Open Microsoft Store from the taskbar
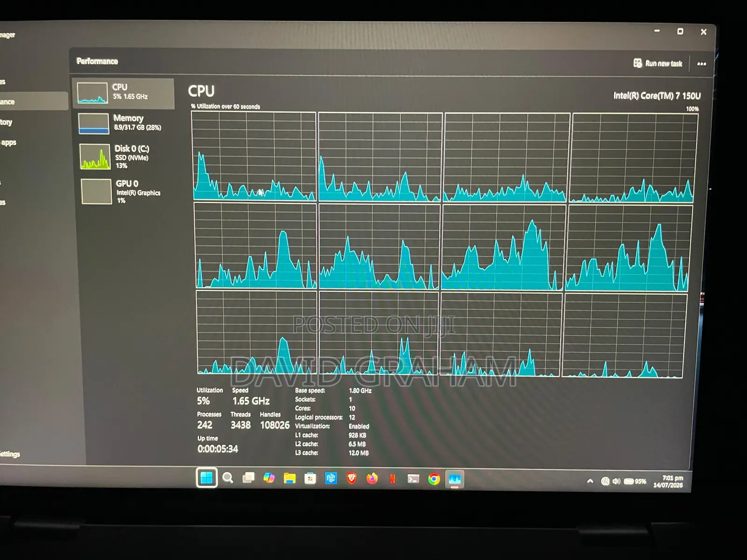The width and height of the screenshot is (747, 560). coord(310,478)
